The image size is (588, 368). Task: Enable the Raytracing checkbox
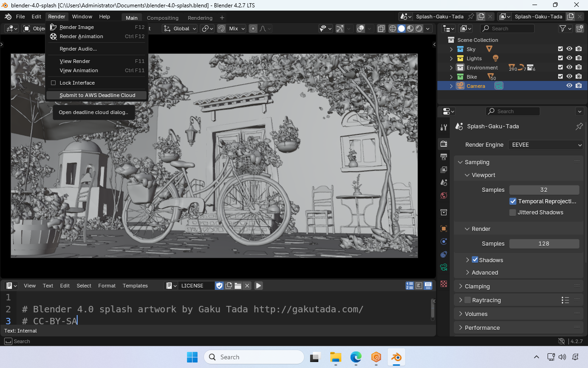click(468, 300)
